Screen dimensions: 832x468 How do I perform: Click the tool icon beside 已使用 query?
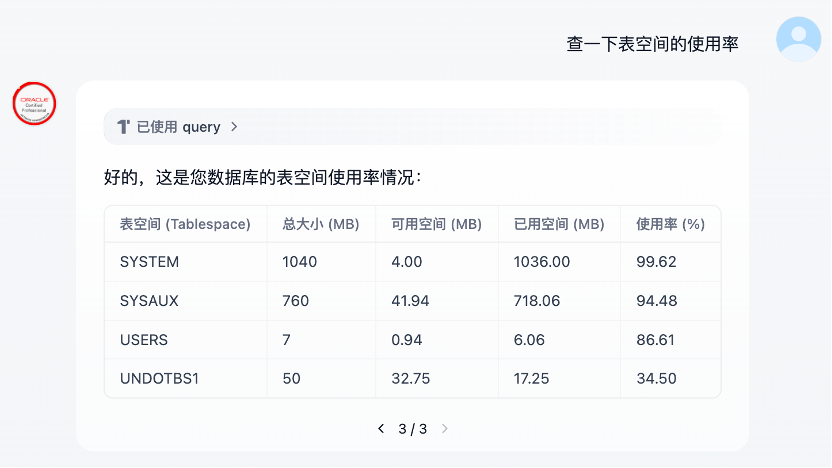pyautogui.click(x=123, y=127)
